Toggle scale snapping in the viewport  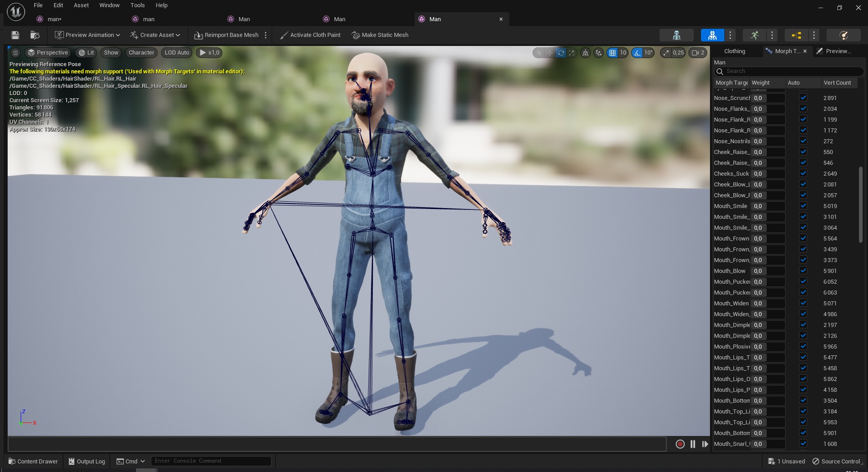coord(666,53)
